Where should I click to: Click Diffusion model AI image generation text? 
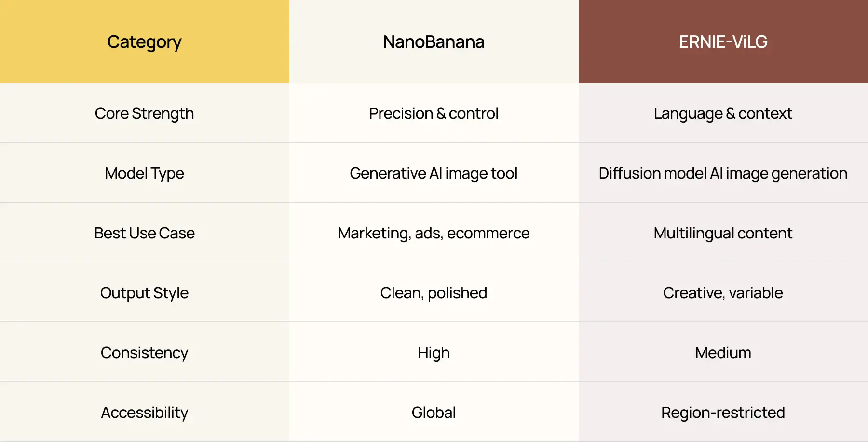pyautogui.click(x=723, y=173)
